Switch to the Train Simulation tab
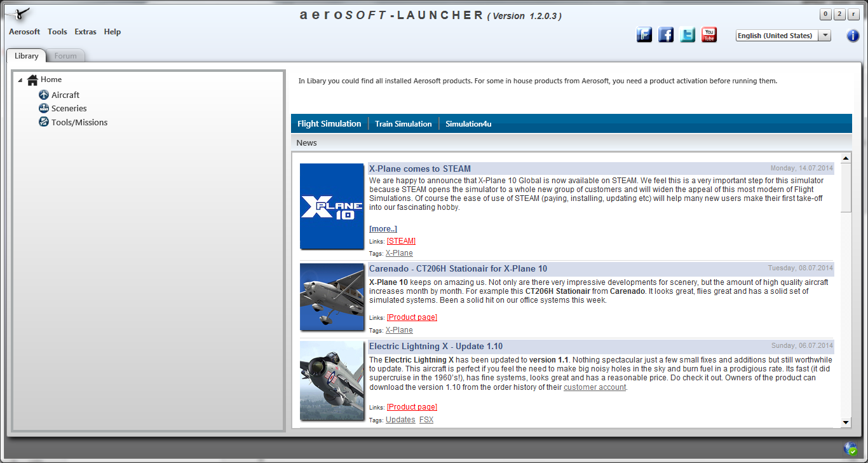Screen dimensions: 868x463 click(403, 123)
